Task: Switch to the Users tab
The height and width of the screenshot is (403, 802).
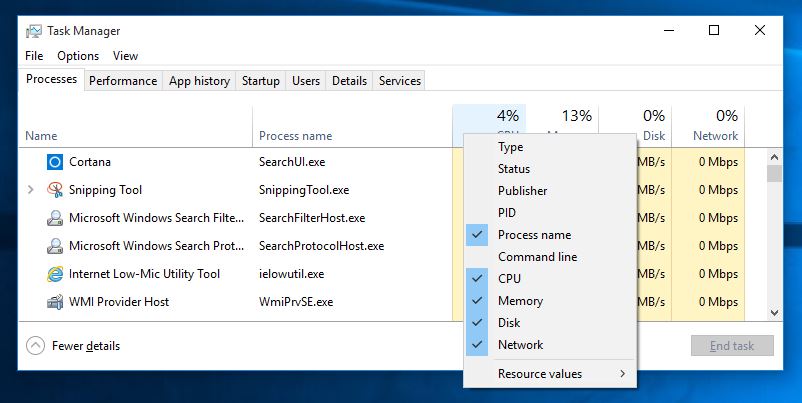Action: pos(306,81)
